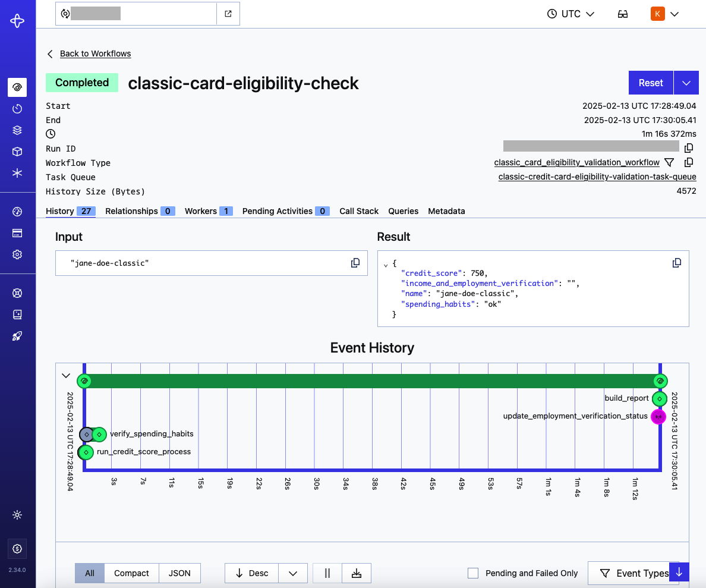Image resolution: width=706 pixels, height=588 pixels.
Task: Collapse the event history timeline chevron
Action: 66,376
